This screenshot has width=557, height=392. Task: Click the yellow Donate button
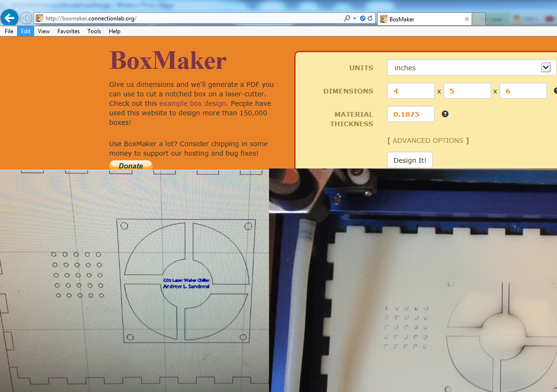pos(131,166)
